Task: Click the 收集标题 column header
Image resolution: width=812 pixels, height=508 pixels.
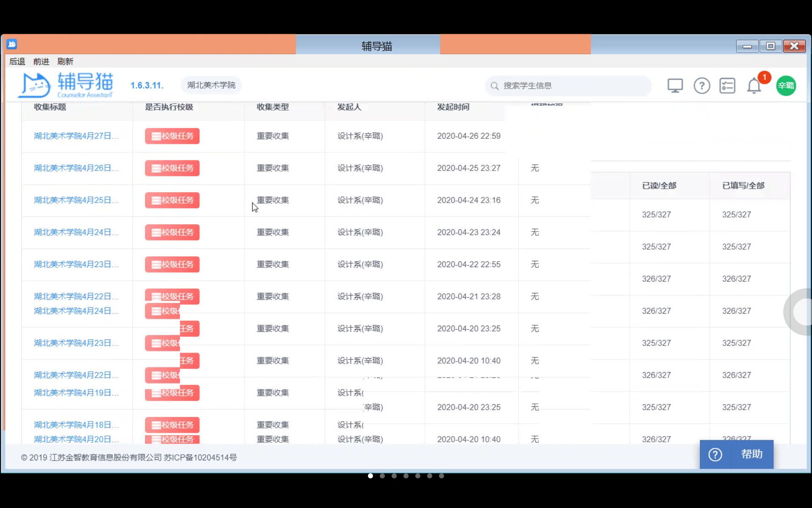Action: pos(50,107)
